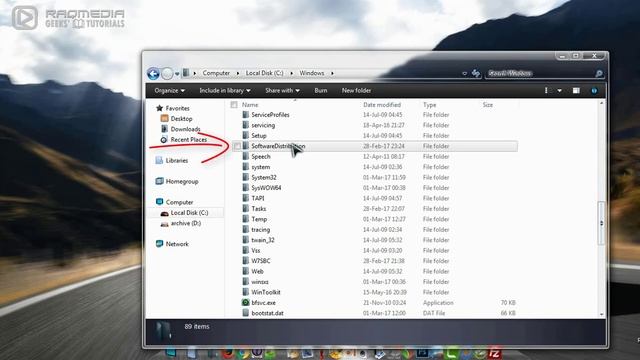This screenshot has width=640, height=360.
Task: Click the Speech folder icon
Action: (x=245, y=156)
